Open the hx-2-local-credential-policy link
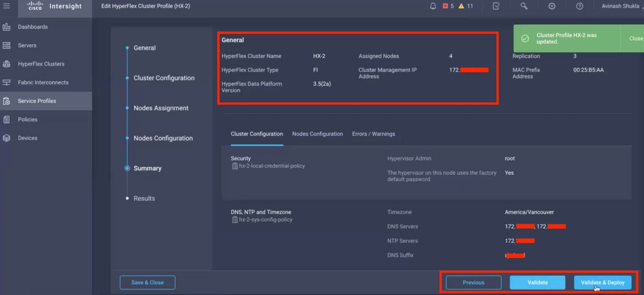This screenshot has width=644, height=295. 272,166
